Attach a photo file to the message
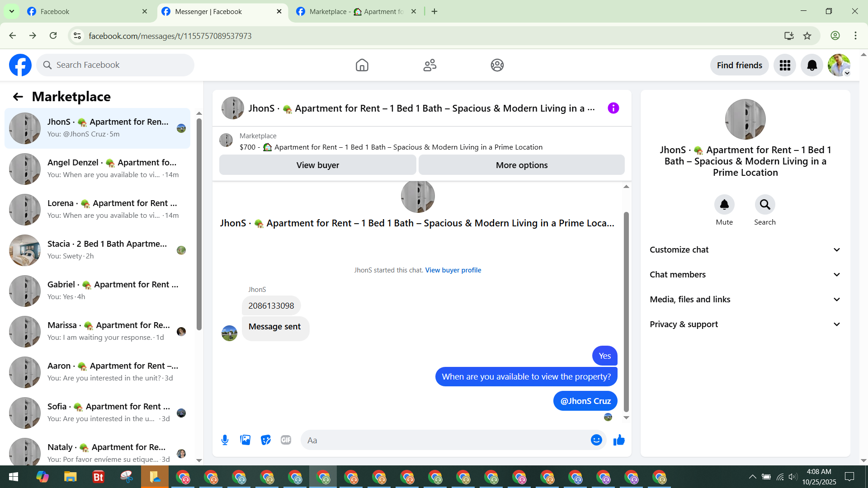868x488 pixels. 245,440
